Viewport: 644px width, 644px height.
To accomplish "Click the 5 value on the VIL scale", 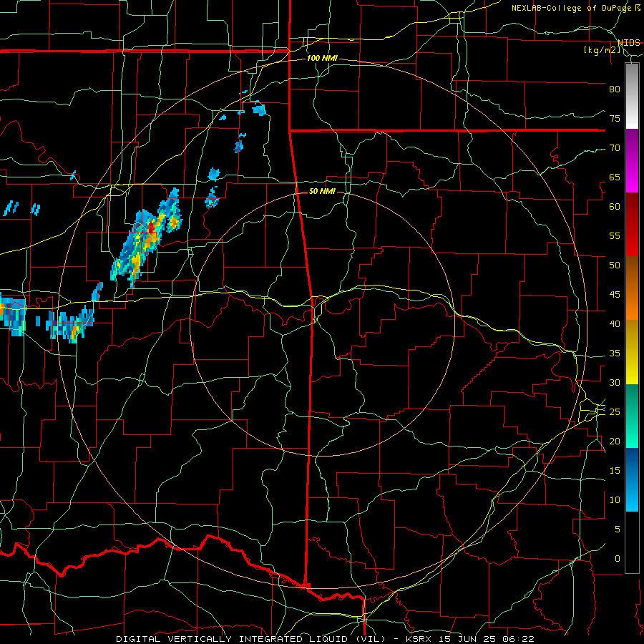I will tap(618, 529).
